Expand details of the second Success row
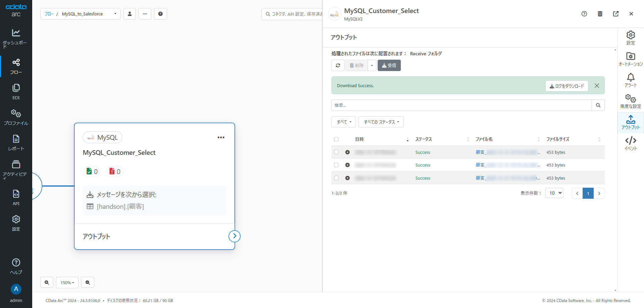Image resolution: width=644 pixels, height=308 pixels. point(347,165)
